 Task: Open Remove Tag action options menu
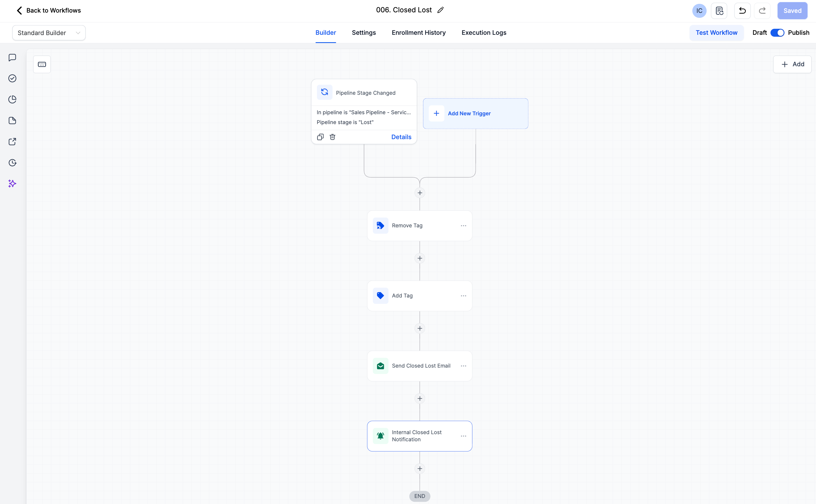463,226
